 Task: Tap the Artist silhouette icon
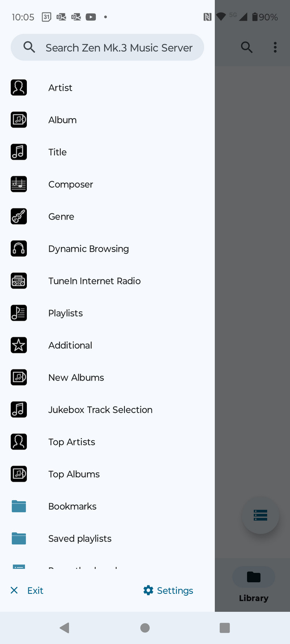[19, 88]
